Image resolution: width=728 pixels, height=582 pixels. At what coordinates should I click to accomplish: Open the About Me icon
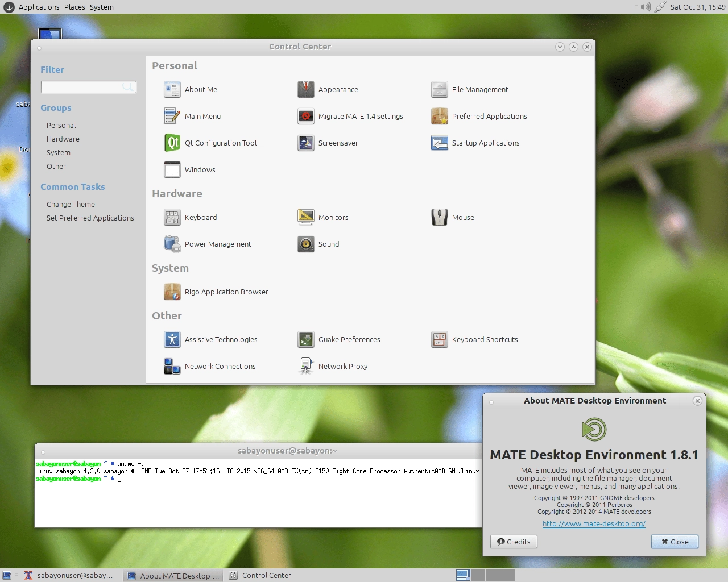pos(172,89)
